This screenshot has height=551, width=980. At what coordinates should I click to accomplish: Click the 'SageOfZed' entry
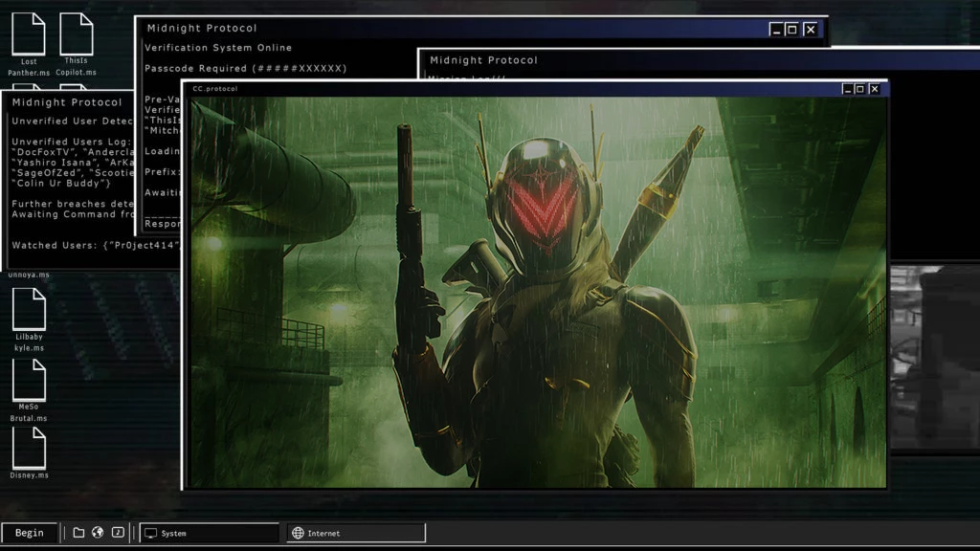[x=44, y=172]
